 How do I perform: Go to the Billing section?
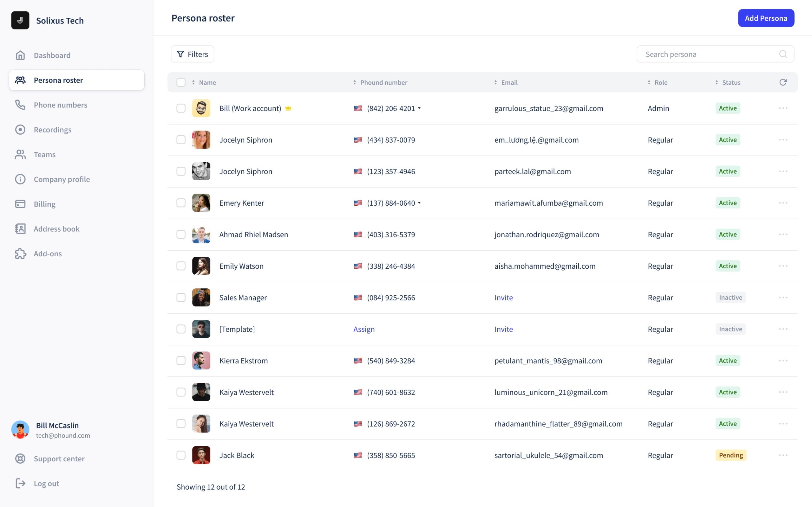(x=44, y=204)
